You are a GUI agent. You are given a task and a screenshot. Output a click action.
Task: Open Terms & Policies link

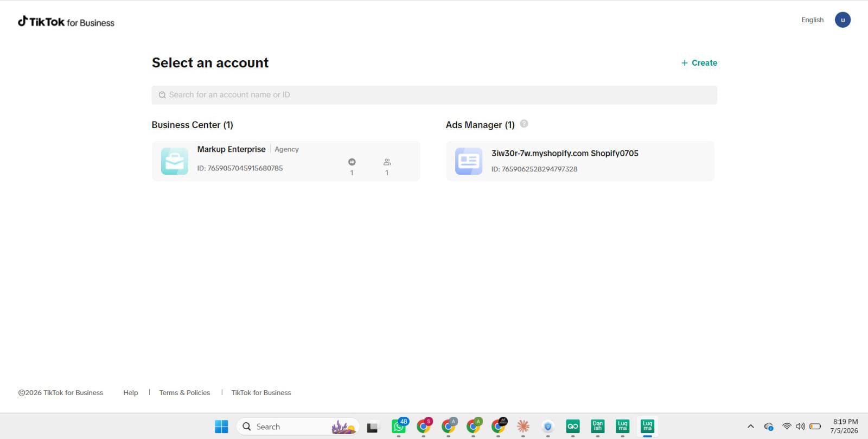pos(184,393)
